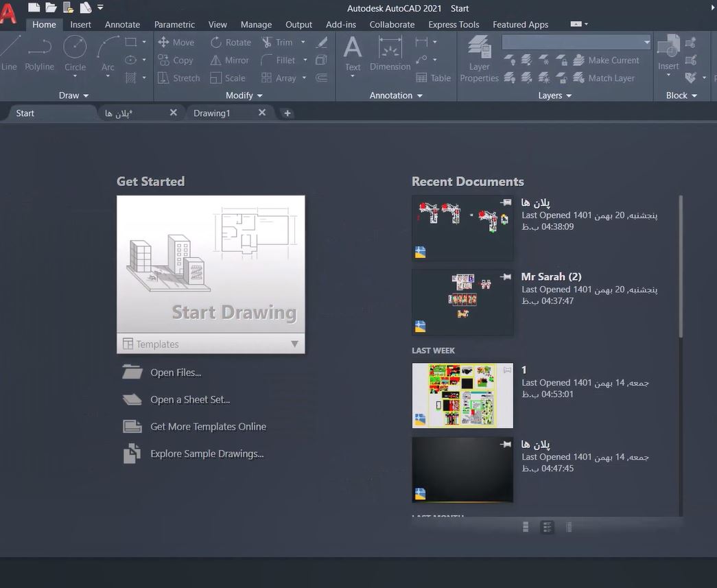Toggle pin on پلان ها opened at 04:47:45
This screenshot has width=717, height=588.
pyautogui.click(x=506, y=444)
